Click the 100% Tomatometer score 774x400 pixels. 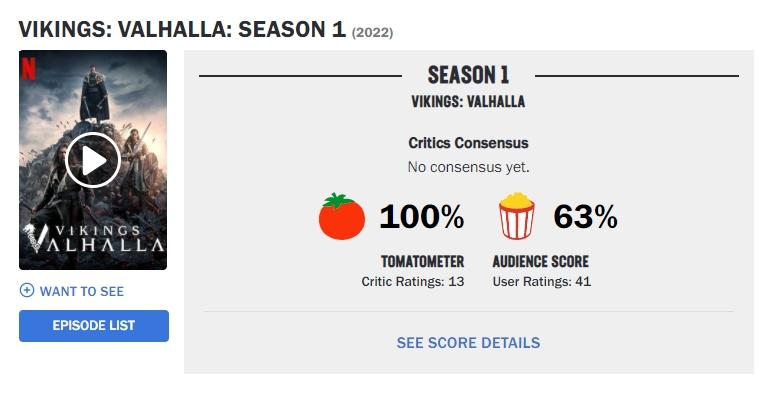(x=421, y=216)
